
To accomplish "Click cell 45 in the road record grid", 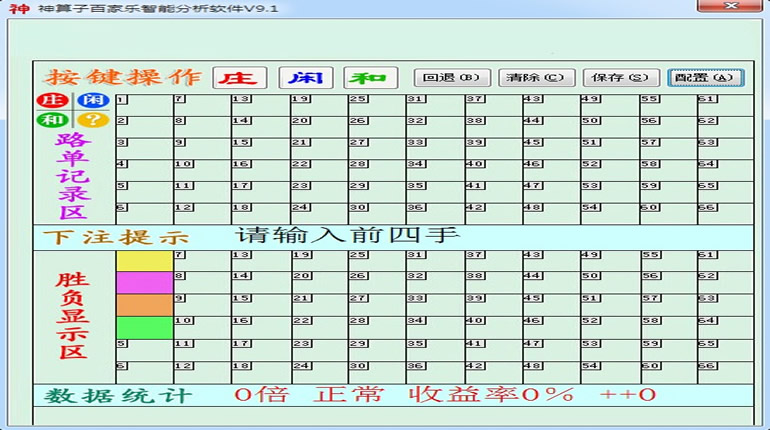I will click(551, 148).
